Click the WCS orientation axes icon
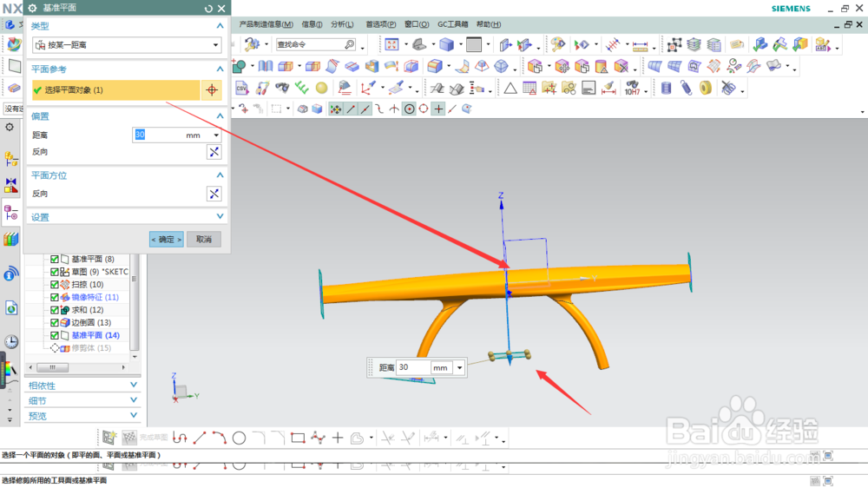This screenshot has width=868, height=488. [367, 88]
